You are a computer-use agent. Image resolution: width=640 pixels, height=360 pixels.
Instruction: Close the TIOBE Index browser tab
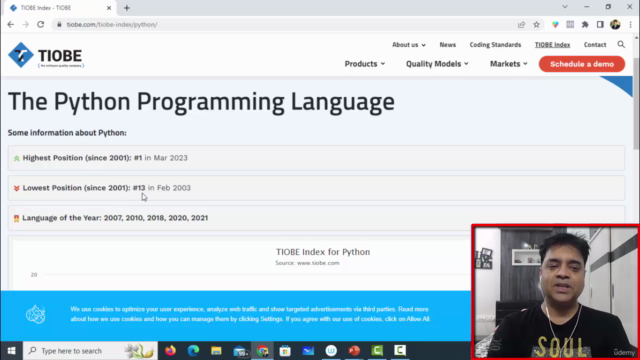[x=109, y=8]
